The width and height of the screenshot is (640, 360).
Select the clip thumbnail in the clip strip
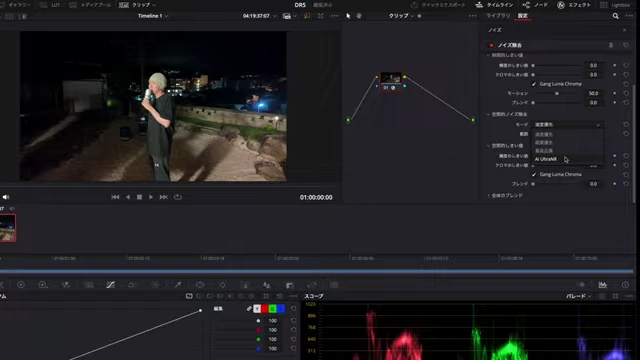pyautogui.click(x=8, y=228)
